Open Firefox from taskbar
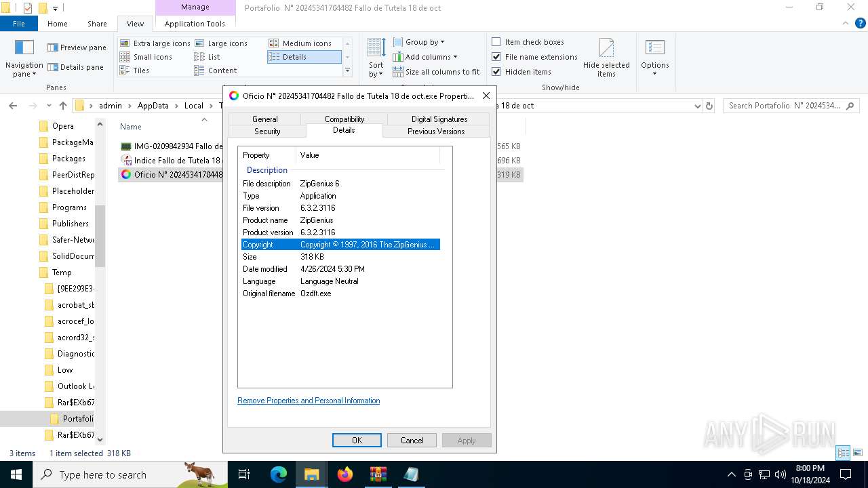Screen dimensions: 868x488 coord(345,474)
